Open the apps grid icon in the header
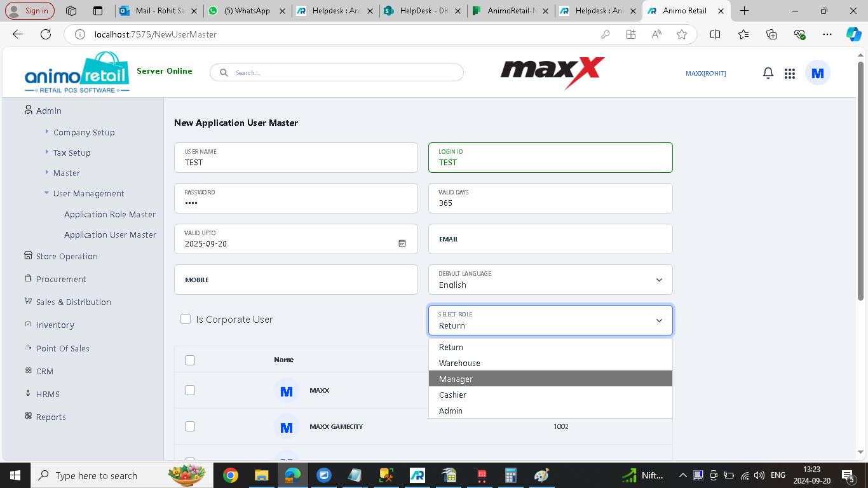 click(x=790, y=74)
